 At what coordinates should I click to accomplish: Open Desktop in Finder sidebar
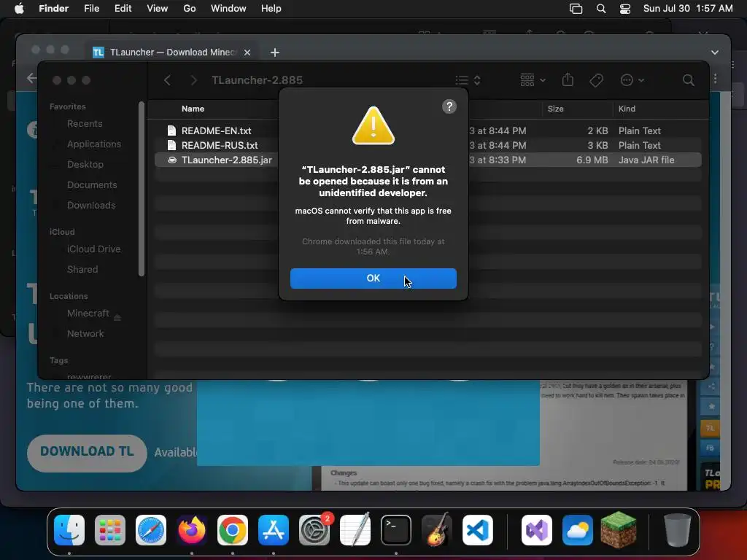point(85,164)
